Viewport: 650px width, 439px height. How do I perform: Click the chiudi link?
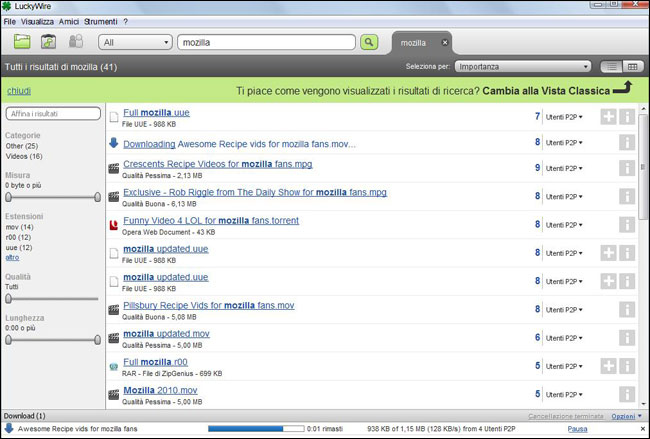click(x=18, y=90)
